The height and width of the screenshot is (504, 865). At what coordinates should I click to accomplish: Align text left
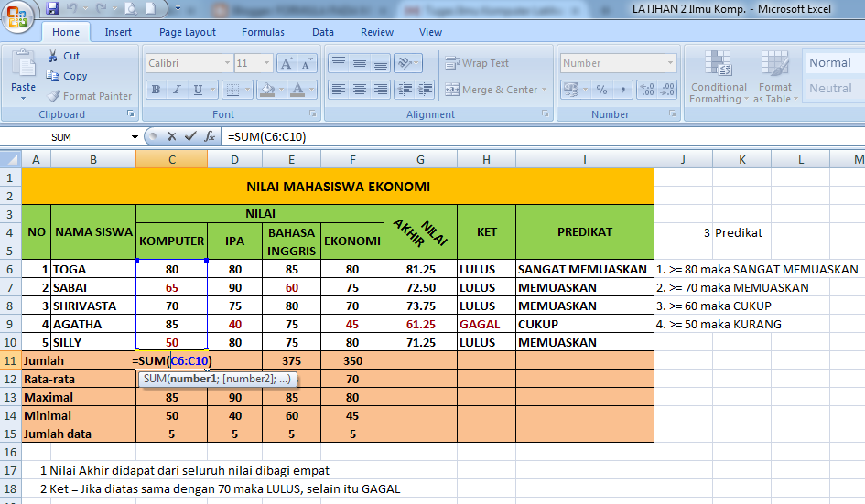tap(339, 90)
